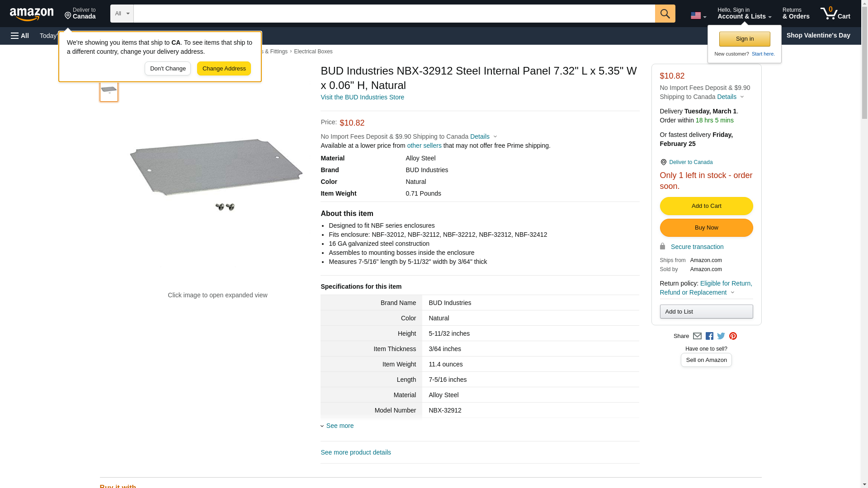Open Shop Valentine's Day nav item
Image resolution: width=868 pixels, height=488 pixels.
pos(818,35)
